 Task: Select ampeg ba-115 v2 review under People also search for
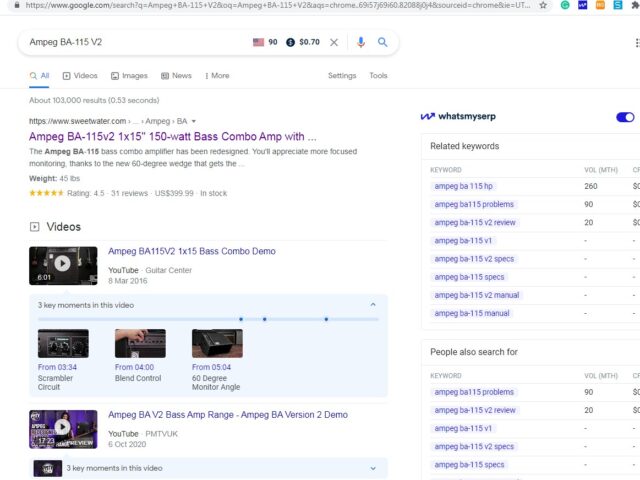click(475, 410)
